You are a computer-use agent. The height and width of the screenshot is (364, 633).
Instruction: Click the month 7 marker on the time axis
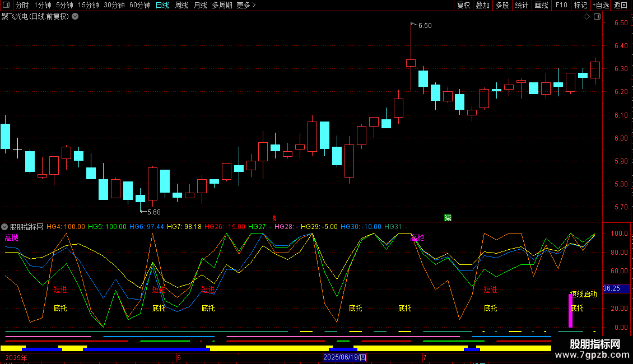click(425, 357)
